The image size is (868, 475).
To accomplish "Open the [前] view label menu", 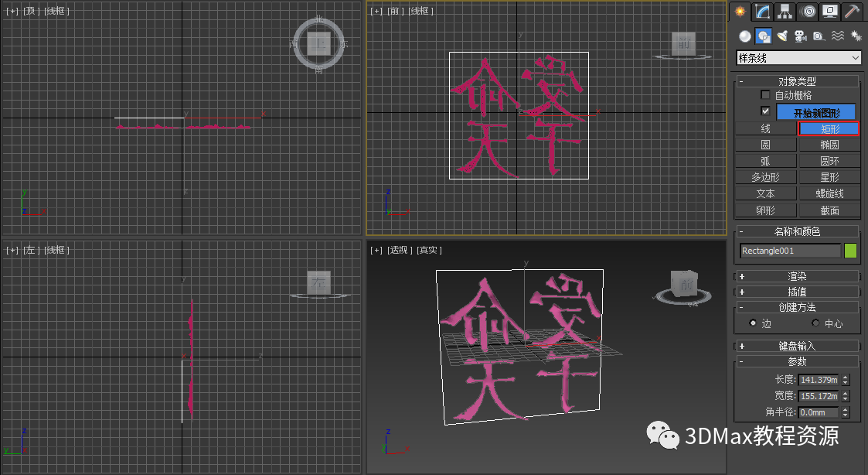I will coord(393,11).
